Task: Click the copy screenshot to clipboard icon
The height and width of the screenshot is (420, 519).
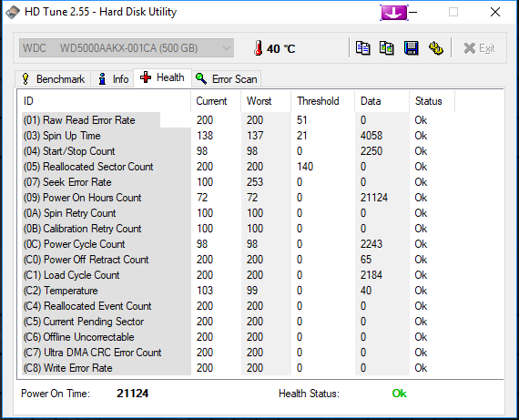Action: 387,48
